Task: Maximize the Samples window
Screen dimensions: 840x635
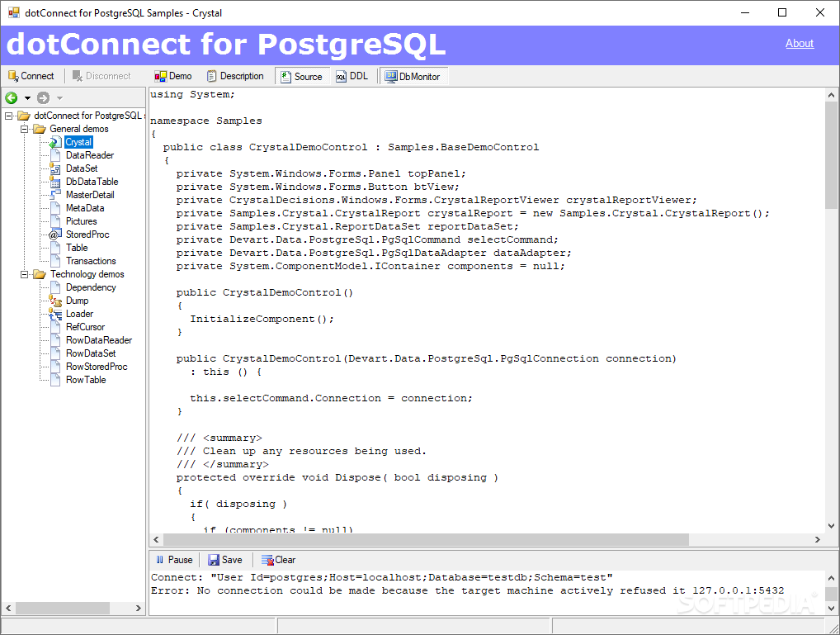Action: (x=782, y=12)
